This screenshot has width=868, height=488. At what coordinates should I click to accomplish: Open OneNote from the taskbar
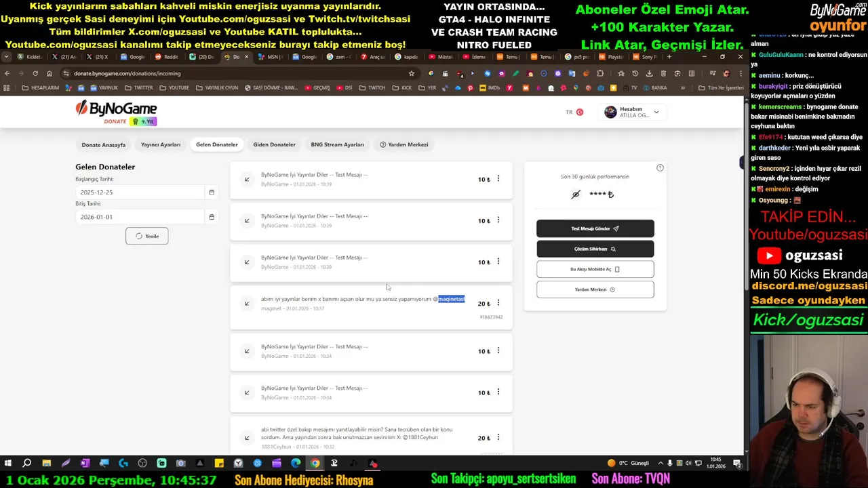pyautogui.click(x=85, y=464)
